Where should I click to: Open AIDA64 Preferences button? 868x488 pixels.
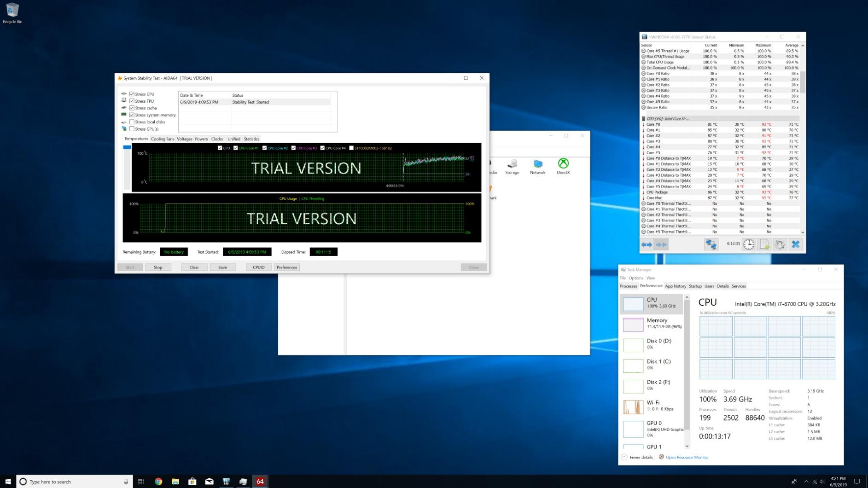tap(287, 267)
